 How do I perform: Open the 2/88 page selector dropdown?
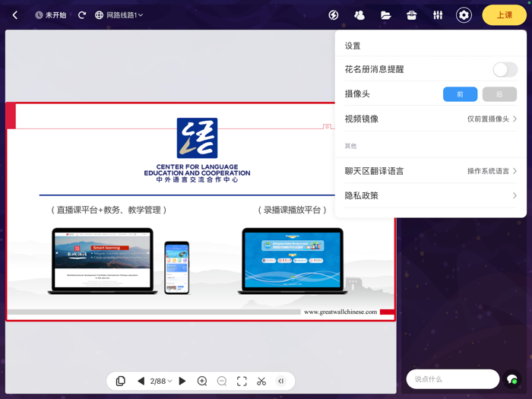coord(161,381)
